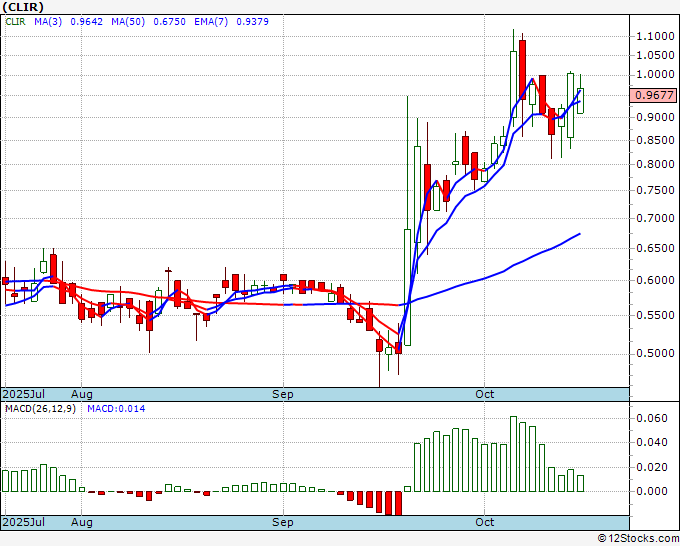The image size is (680, 546).
Task: Click the last green candle at 0.9677
Action: (x=580, y=101)
